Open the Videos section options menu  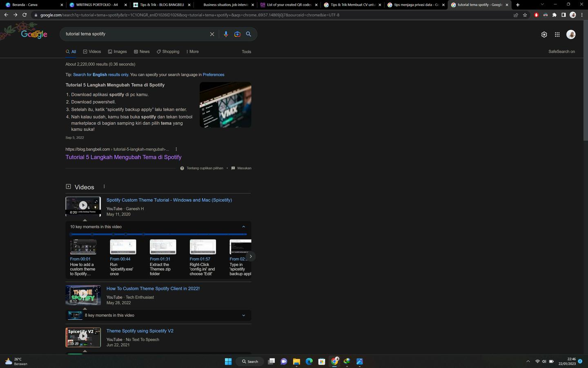pos(104,186)
